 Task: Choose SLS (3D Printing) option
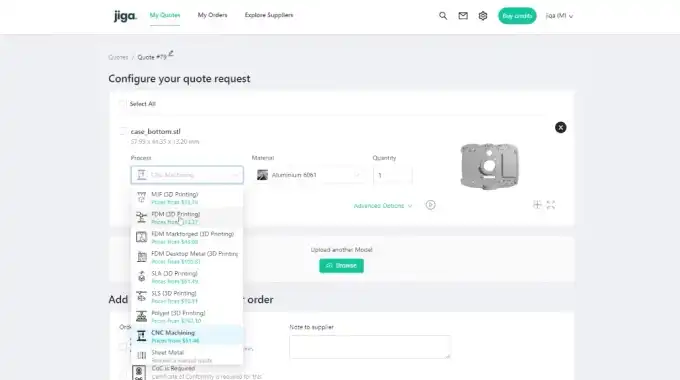tap(187, 297)
